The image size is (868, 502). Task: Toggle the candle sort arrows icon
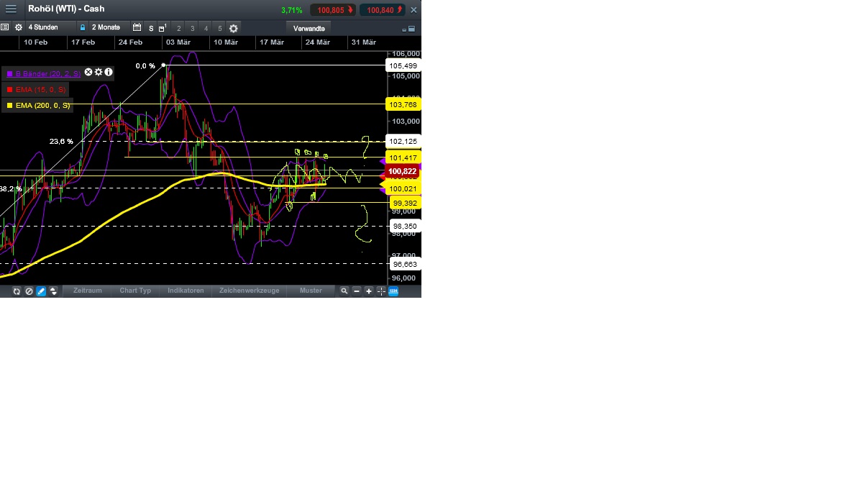53,291
